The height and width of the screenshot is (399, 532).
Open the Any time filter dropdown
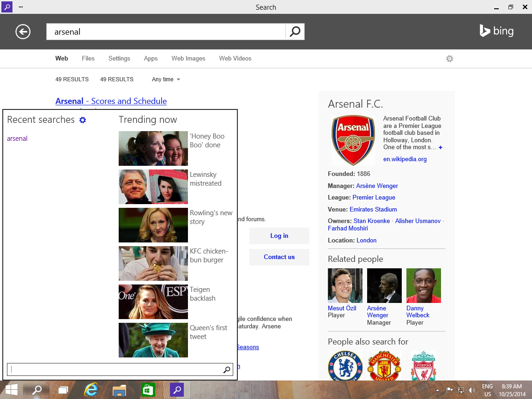pos(166,79)
